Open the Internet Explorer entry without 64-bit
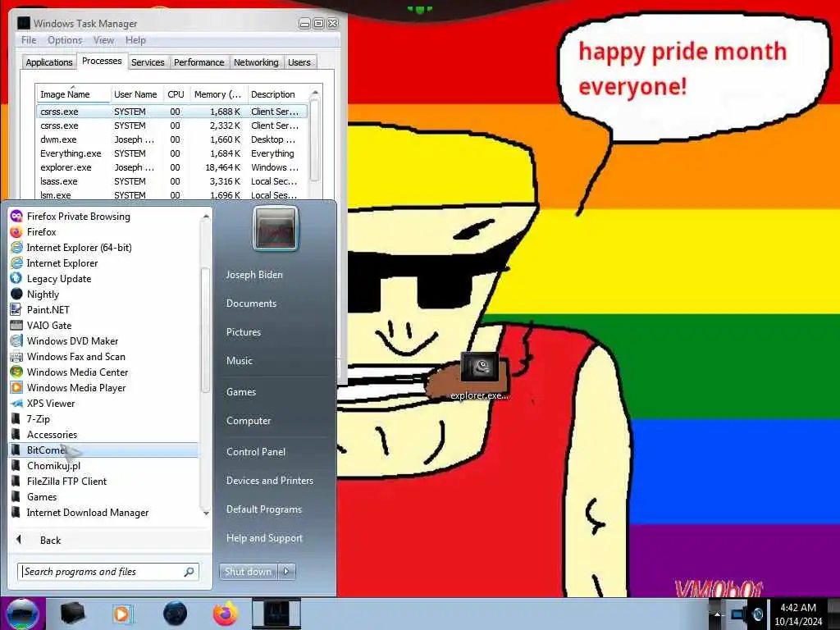 (54, 263)
